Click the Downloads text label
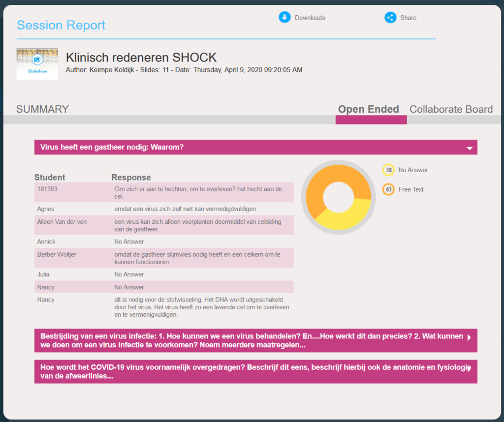The image size is (504, 422). 310,18
